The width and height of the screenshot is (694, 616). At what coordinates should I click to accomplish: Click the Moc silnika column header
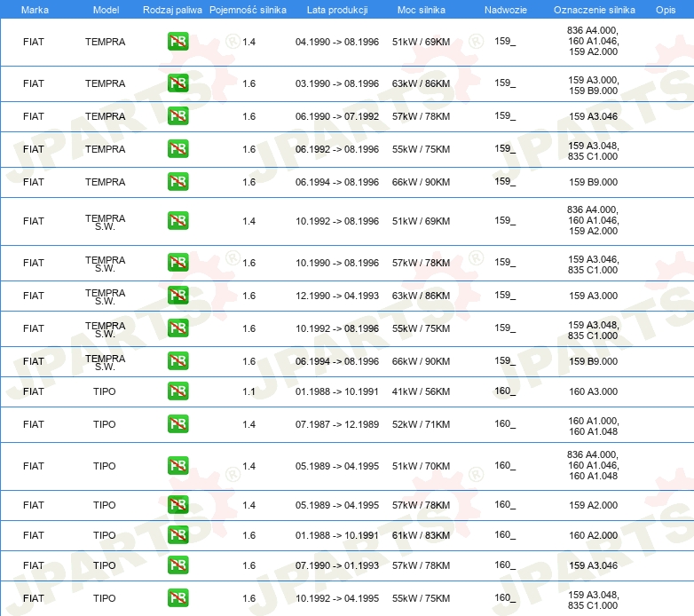click(421, 10)
